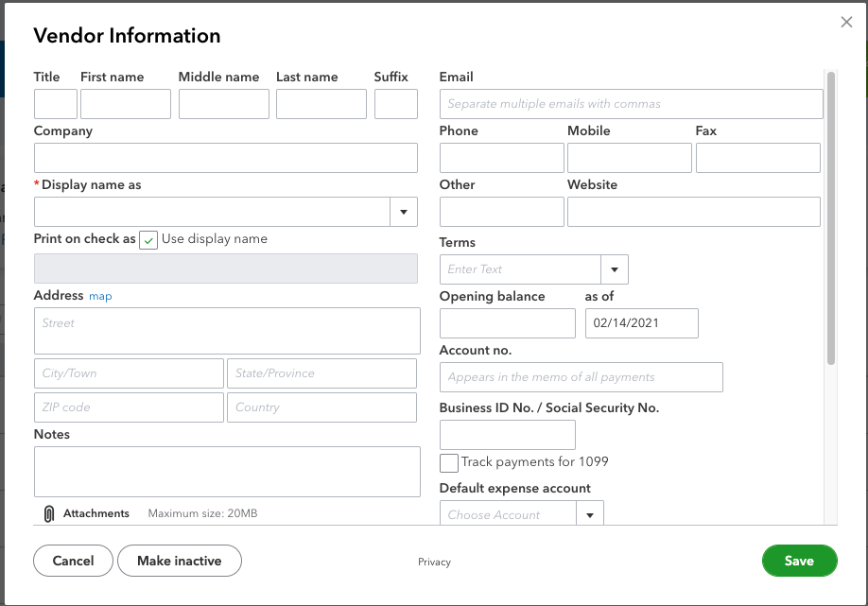
Task: Click the Country field
Action: pos(321,407)
